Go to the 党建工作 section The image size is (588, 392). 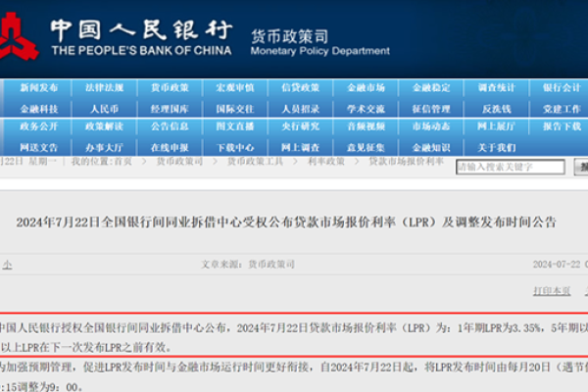pos(562,109)
